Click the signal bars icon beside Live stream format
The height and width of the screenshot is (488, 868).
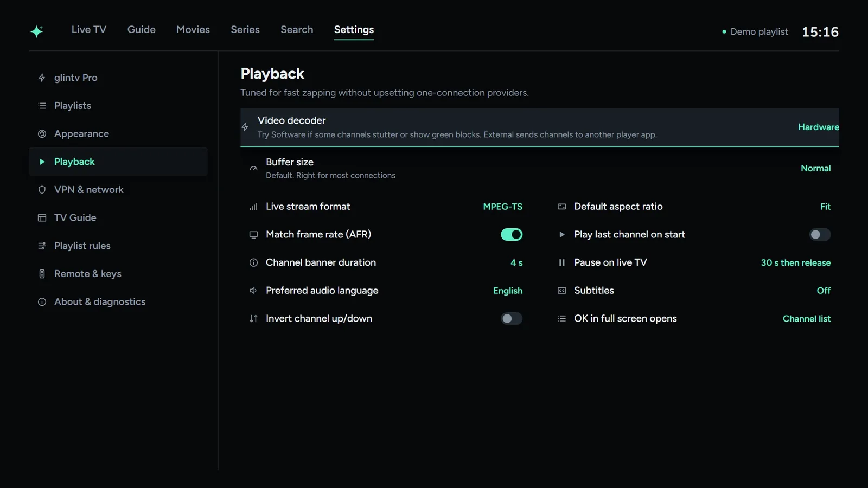click(253, 207)
